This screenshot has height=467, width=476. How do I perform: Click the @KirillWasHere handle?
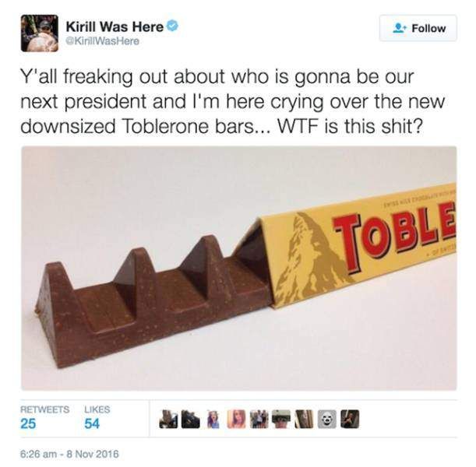[x=103, y=41]
